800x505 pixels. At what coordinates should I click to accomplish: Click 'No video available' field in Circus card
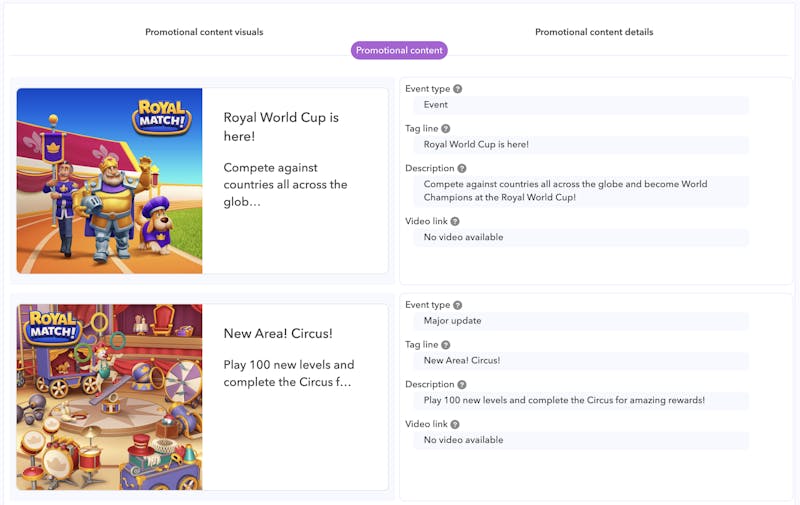click(580, 440)
